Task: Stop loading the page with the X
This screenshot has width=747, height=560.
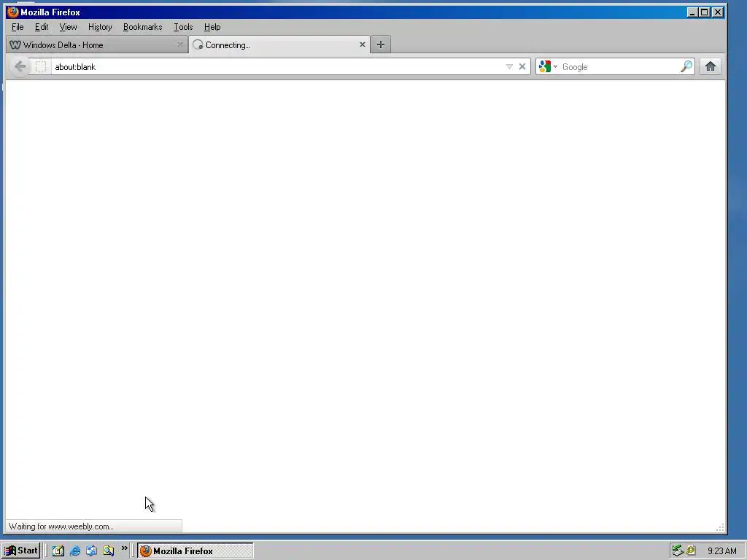Action: [x=522, y=66]
